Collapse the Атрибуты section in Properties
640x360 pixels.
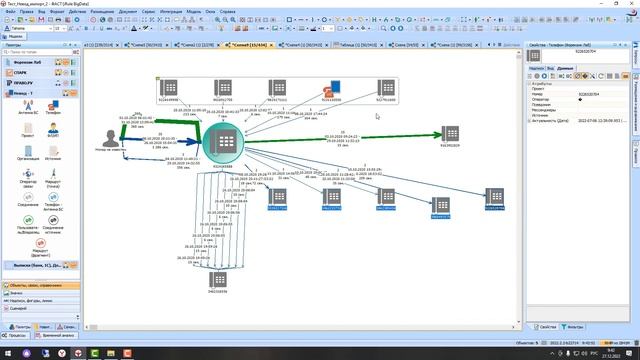coord(530,84)
